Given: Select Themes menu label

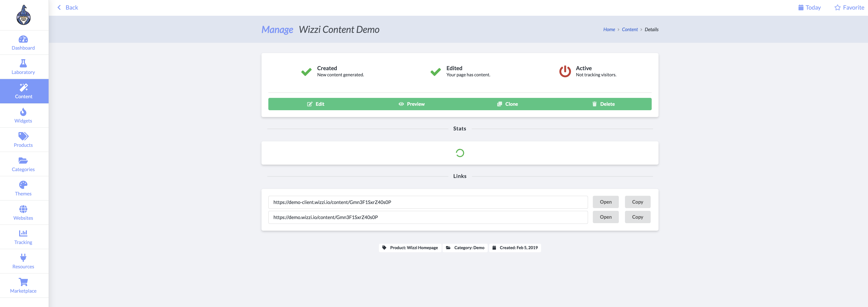Looking at the screenshot, I should [23, 194].
